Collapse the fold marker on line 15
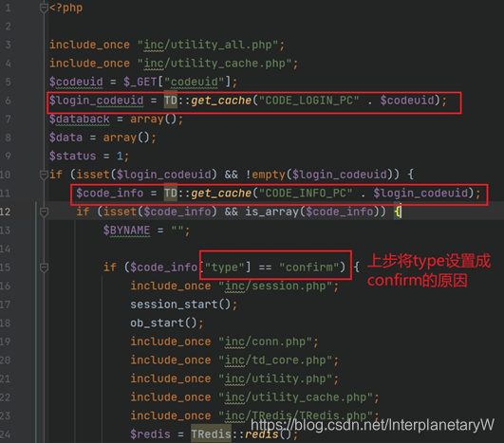 [44, 268]
